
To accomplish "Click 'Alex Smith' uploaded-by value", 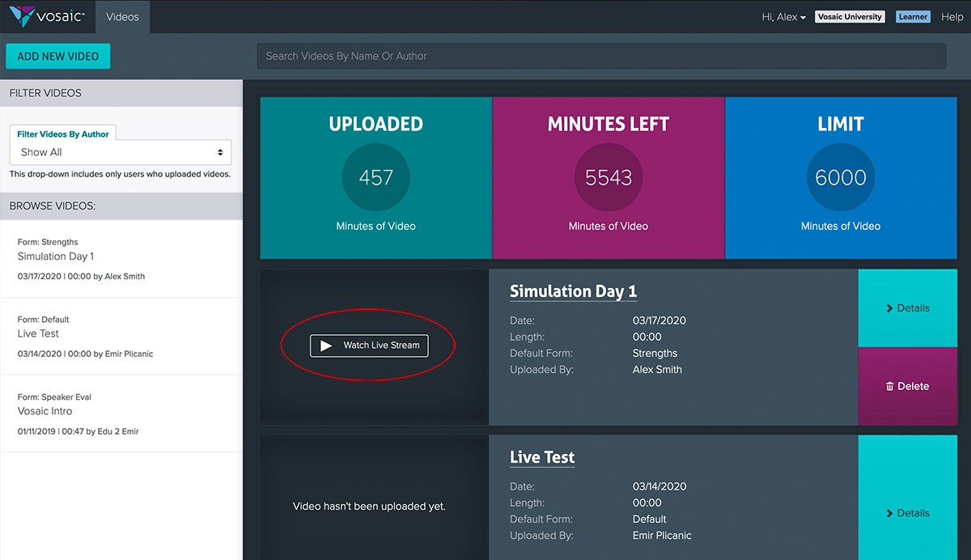I will point(657,370).
